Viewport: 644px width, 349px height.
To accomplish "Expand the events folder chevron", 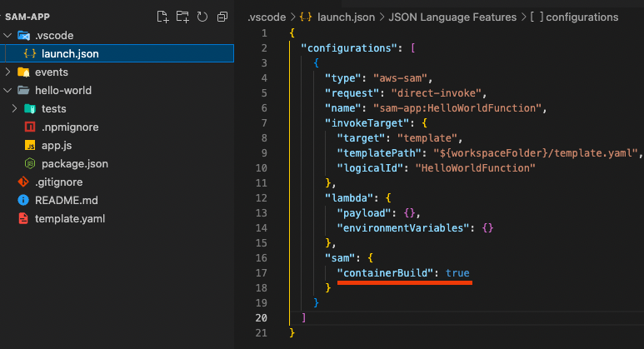I will (7, 72).
